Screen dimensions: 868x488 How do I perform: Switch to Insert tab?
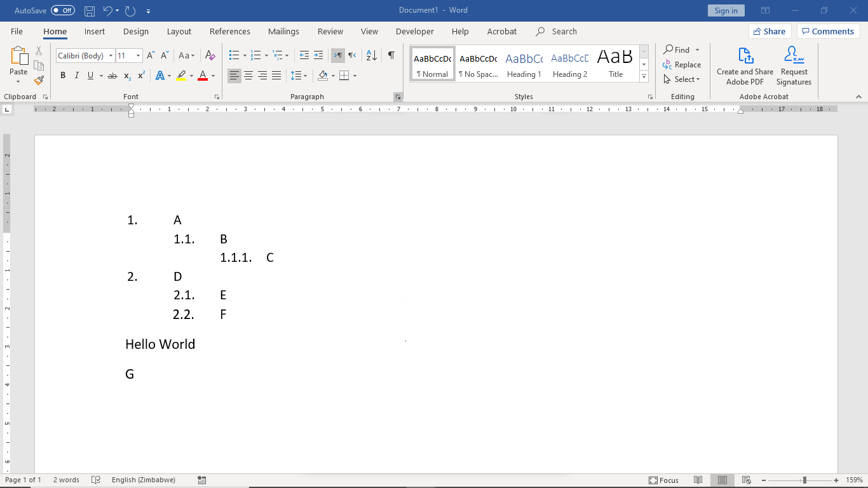pos(95,31)
